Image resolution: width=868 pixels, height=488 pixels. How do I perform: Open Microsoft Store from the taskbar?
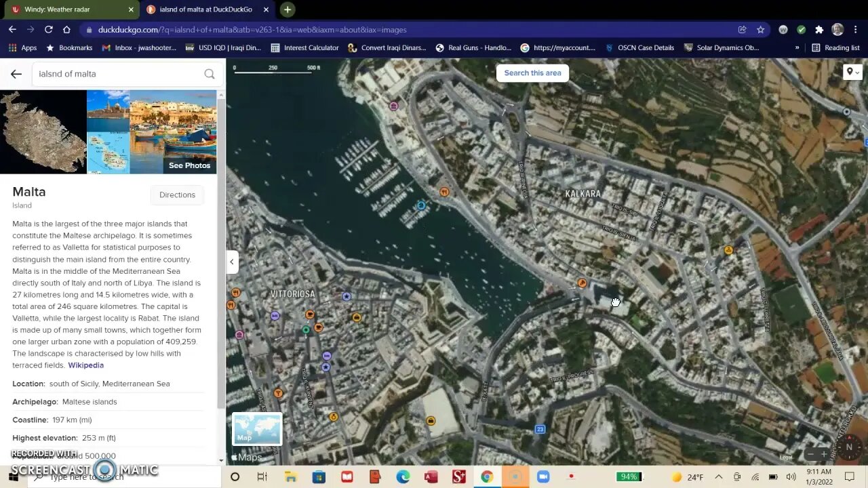(319, 477)
